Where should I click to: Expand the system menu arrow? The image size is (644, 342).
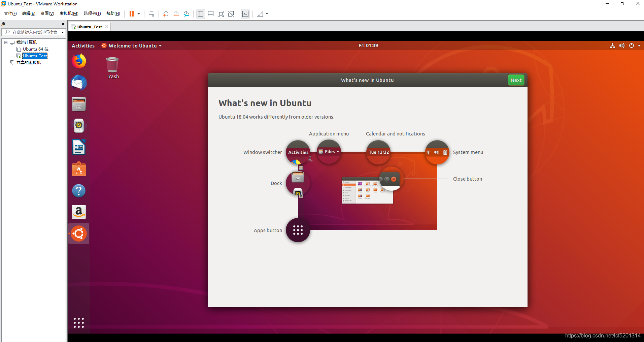[x=639, y=46]
